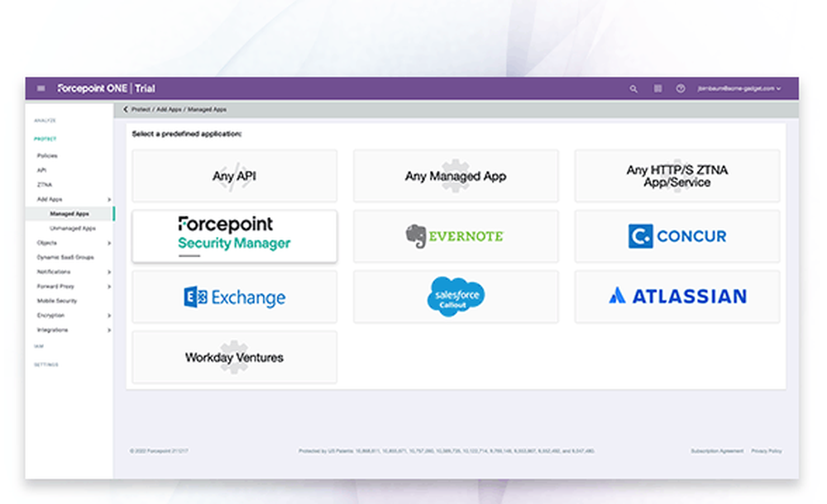Click the Managed Apps breadcrumb text

[208, 110]
